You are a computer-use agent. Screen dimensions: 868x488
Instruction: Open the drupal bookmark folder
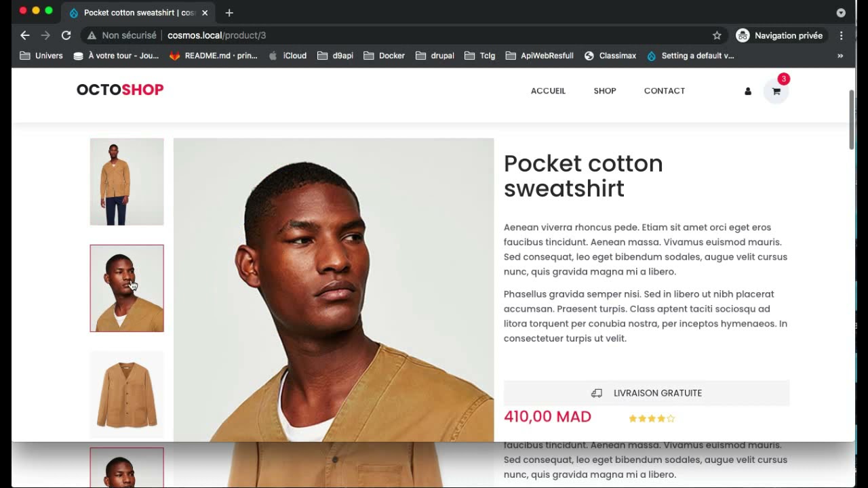(435, 56)
